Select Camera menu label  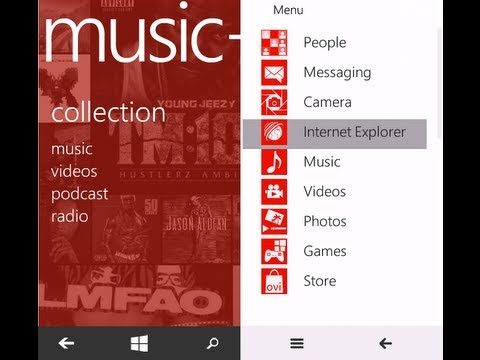click(327, 102)
